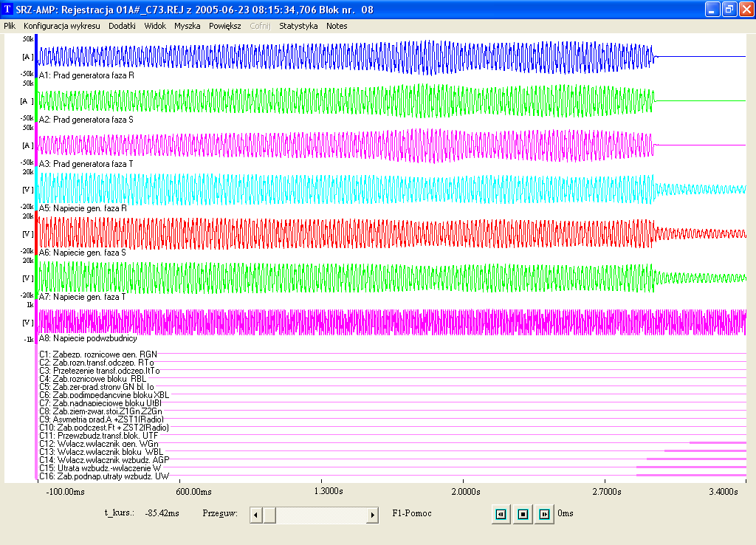Open the Konfiguracja wykresu menu
The height and width of the screenshot is (545, 756).
pyautogui.click(x=61, y=25)
